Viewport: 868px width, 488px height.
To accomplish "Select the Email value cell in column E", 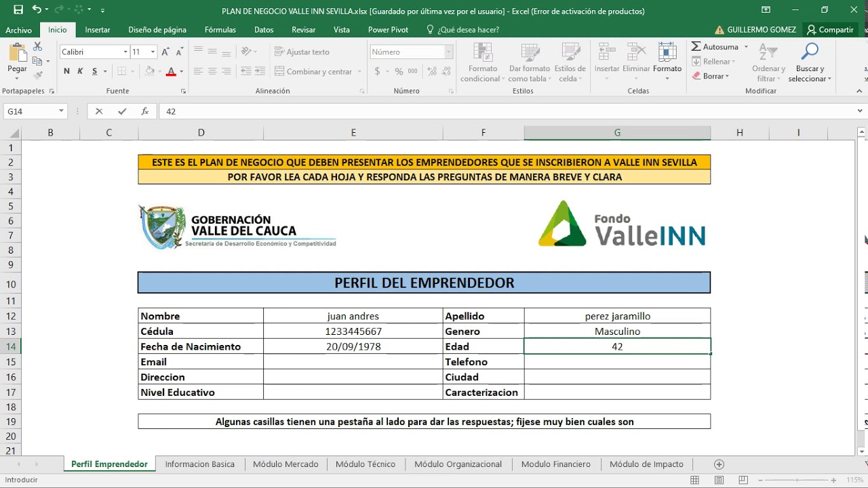I will tap(353, 362).
